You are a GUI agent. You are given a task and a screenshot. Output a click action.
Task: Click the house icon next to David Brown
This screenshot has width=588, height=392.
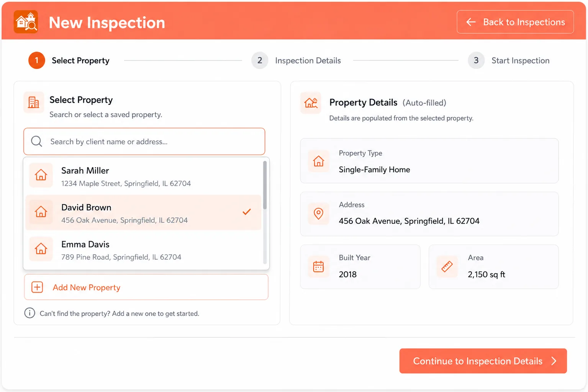(41, 212)
